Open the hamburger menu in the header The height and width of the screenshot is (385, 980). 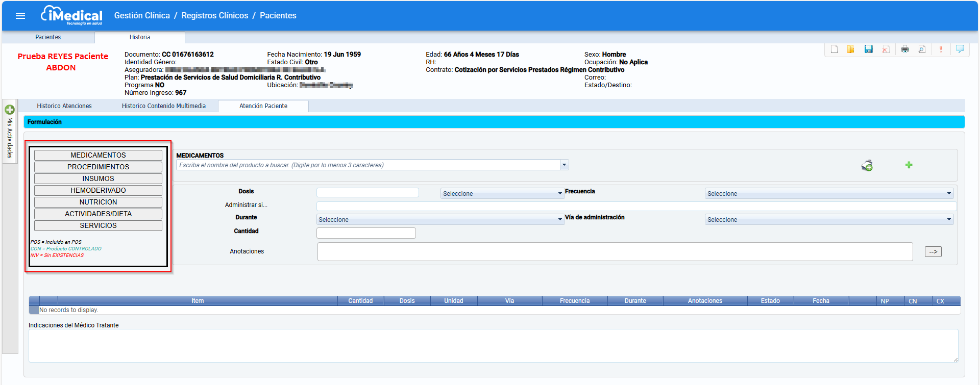click(20, 16)
